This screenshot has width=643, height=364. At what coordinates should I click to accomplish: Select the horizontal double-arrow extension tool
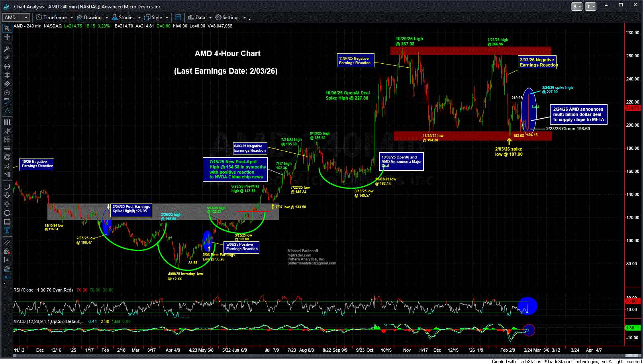click(7, 66)
